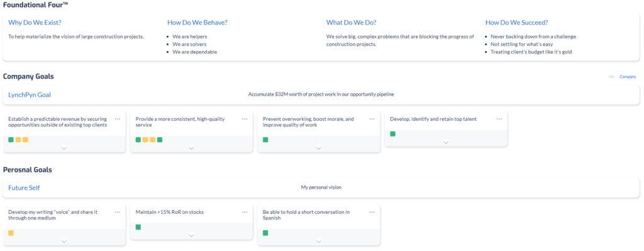
Task: Switch goals view to Company
Action: 628,77
